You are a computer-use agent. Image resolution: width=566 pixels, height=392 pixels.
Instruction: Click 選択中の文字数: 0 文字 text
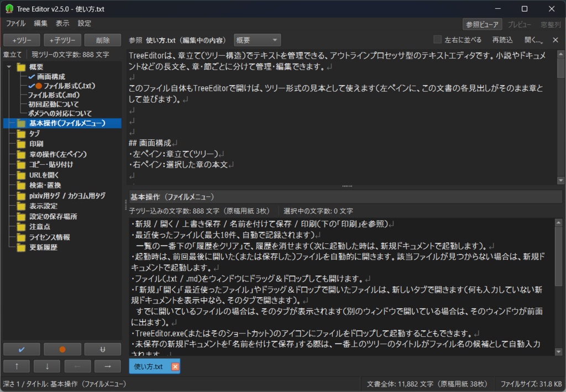click(318, 211)
